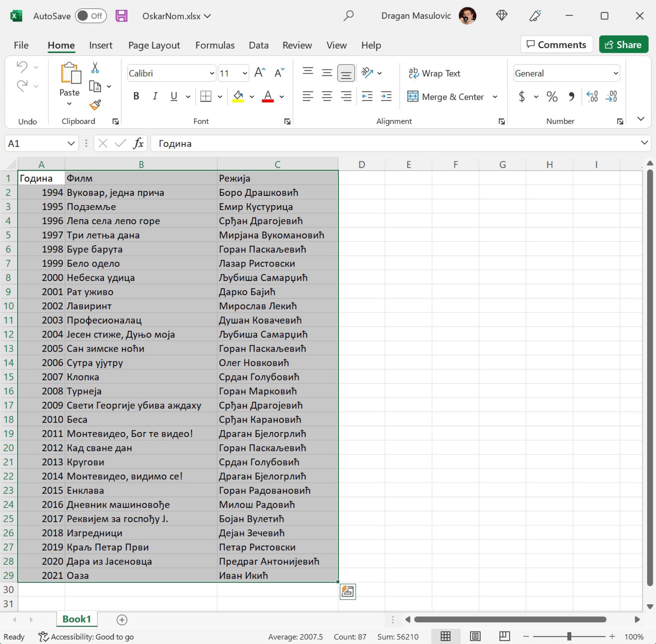Screen dimensions: 656x644
Task: Click the Quick Analysis icon below table
Action: coord(347,592)
